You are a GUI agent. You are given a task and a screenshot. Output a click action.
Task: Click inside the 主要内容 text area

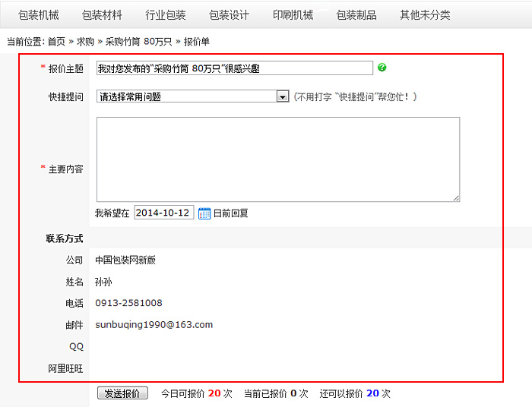click(x=277, y=159)
